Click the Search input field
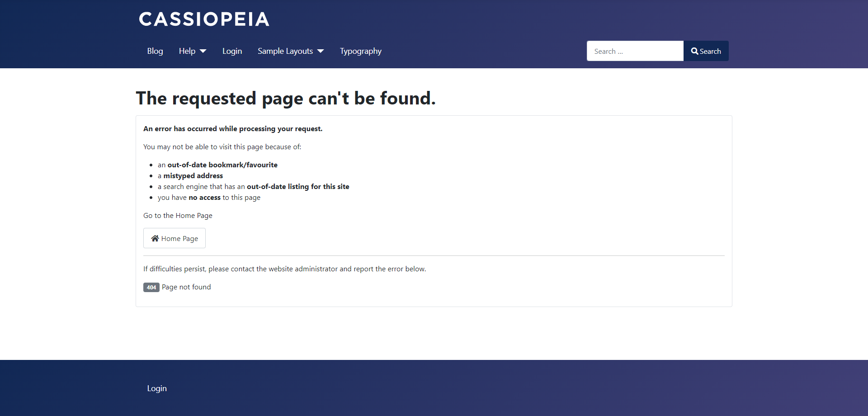 (x=635, y=51)
